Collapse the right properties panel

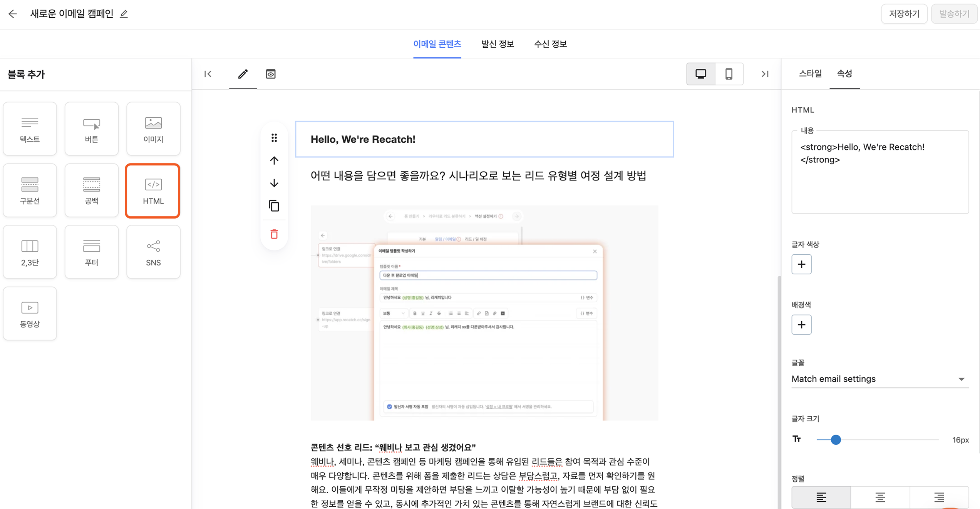coord(765,74)
